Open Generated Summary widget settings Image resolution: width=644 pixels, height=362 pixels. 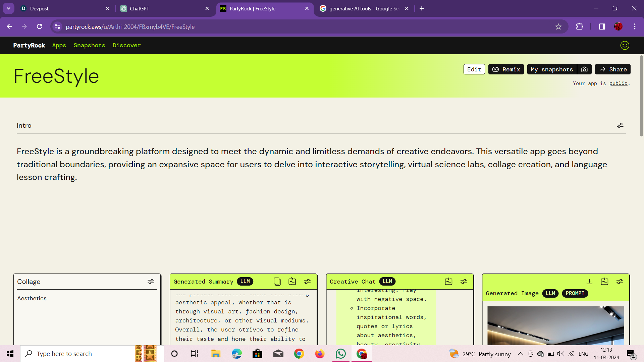coord(307,282)
